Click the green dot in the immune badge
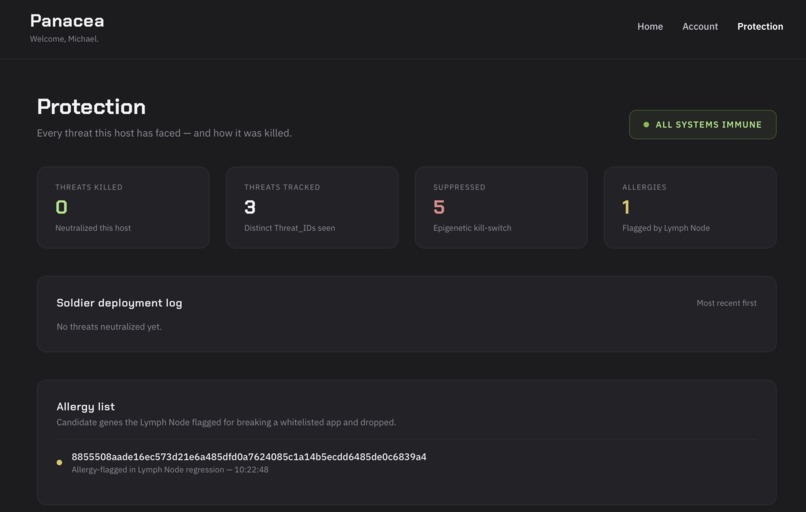Screen dimensions: 806x512 click(646, 124)
